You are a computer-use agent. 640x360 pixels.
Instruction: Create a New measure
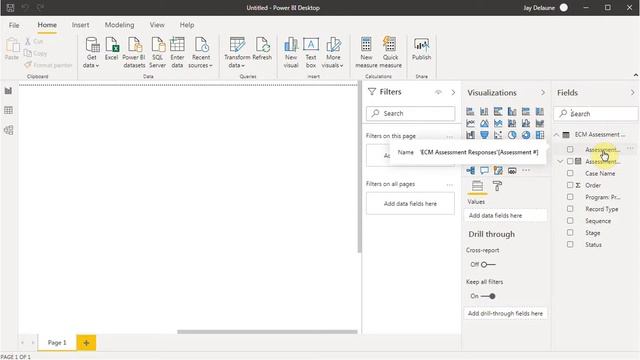366,53
